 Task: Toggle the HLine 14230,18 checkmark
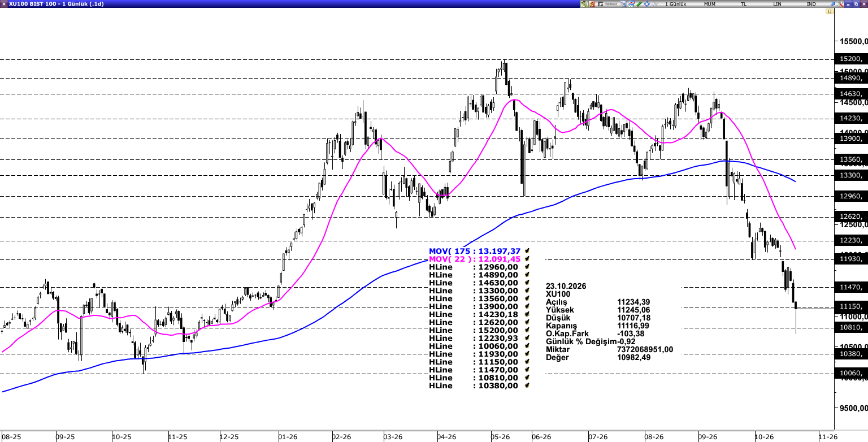point(527,314)
